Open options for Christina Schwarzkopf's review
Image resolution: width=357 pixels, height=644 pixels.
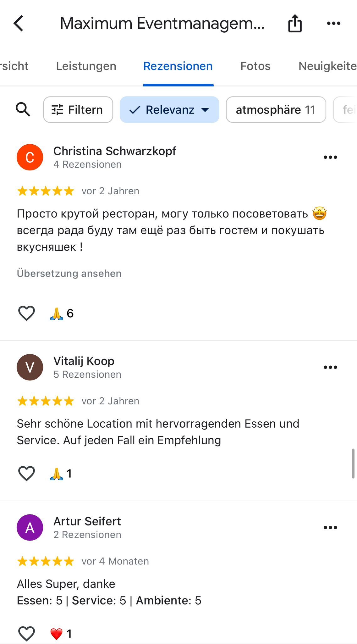(x=330, y=157)
